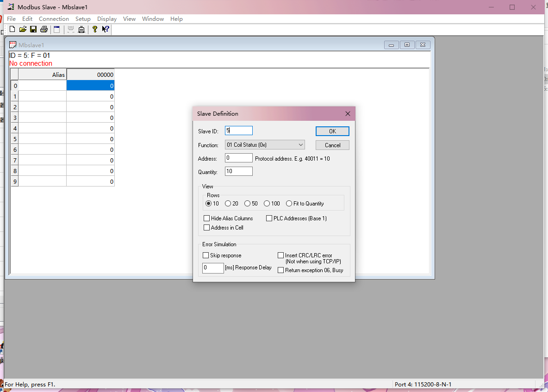Click the Save floppy disk icon
548x392 pixels.
coord(33,29)
